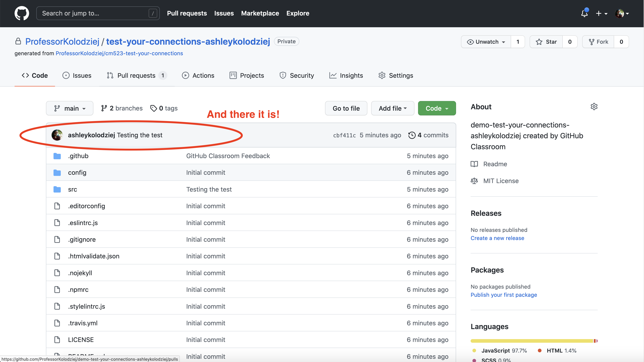Expand the Add file dropdown
The image size is (644, 362).
393,108
